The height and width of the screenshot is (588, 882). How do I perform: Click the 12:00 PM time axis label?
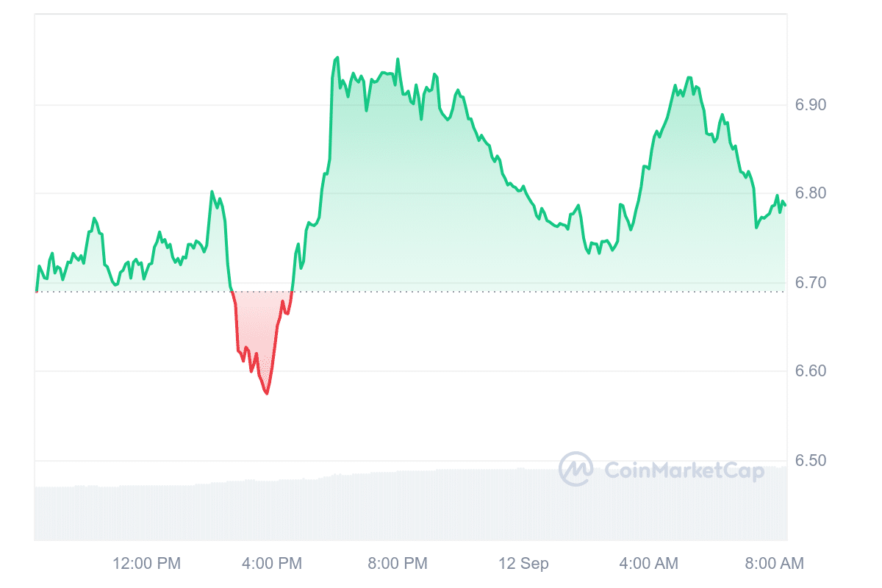[146, 564]
